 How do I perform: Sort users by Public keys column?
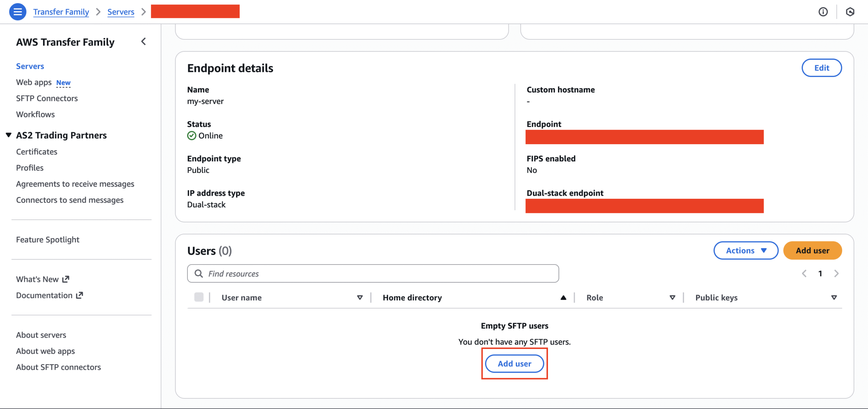tap(834, 298)
